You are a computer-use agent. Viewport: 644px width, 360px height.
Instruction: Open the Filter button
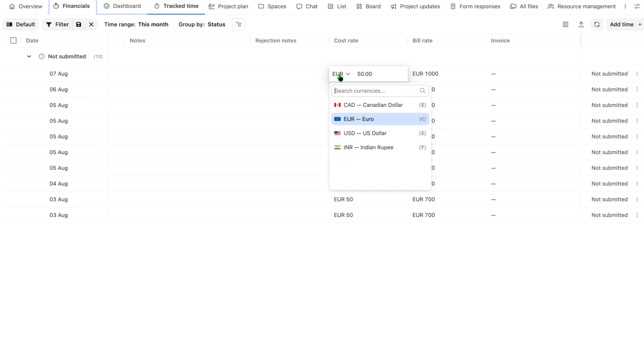click(57, 24)
